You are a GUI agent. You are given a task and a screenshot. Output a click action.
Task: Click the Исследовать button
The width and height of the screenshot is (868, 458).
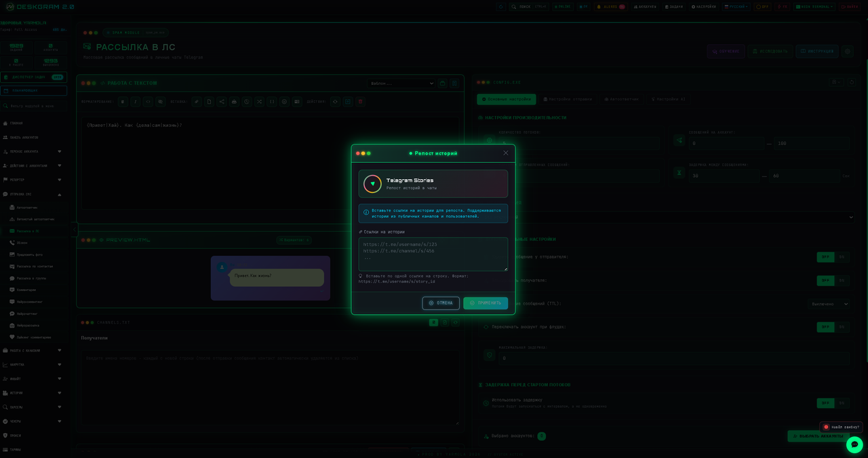pos(770,51)
